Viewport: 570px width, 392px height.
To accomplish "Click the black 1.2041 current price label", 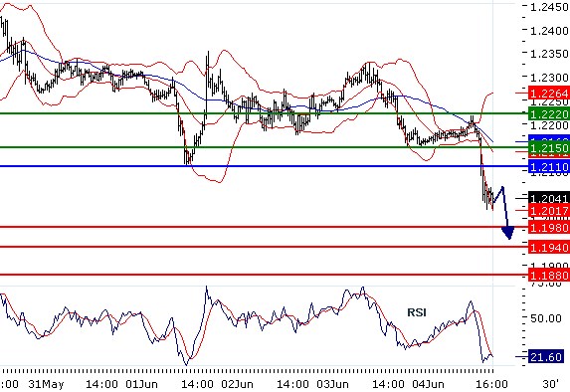I will click(x=548, y=199).
